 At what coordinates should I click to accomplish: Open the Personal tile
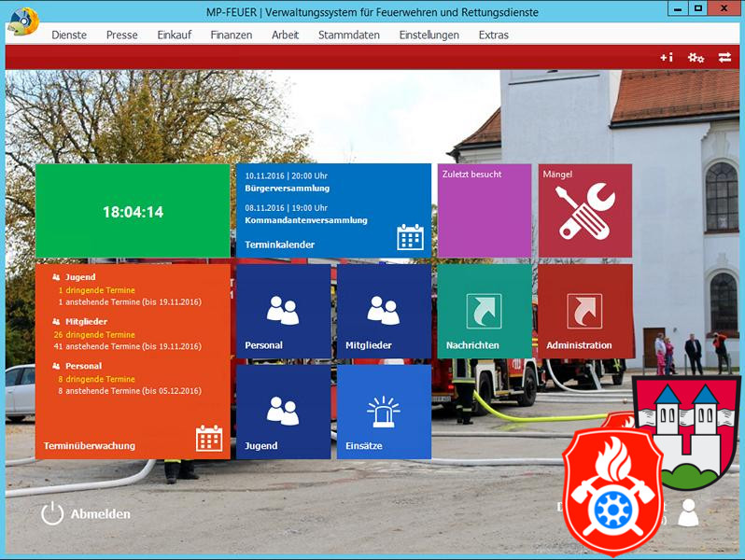[283, 312]
